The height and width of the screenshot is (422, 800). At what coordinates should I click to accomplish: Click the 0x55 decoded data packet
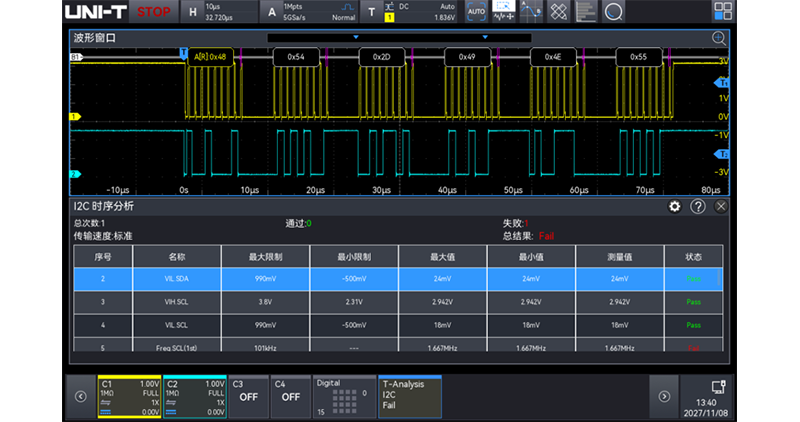point(639,57)
